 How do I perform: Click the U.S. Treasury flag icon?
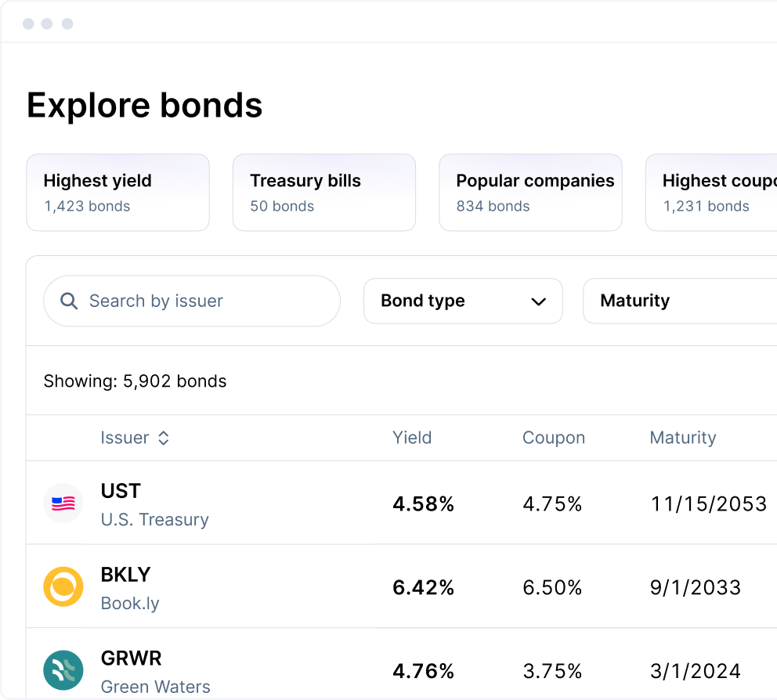(63, 503)
